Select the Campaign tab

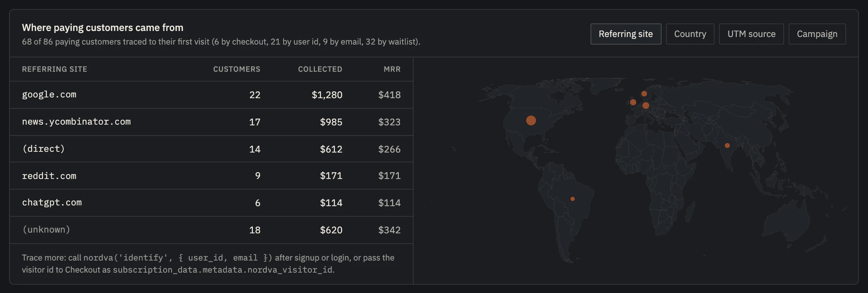(817, 34)
